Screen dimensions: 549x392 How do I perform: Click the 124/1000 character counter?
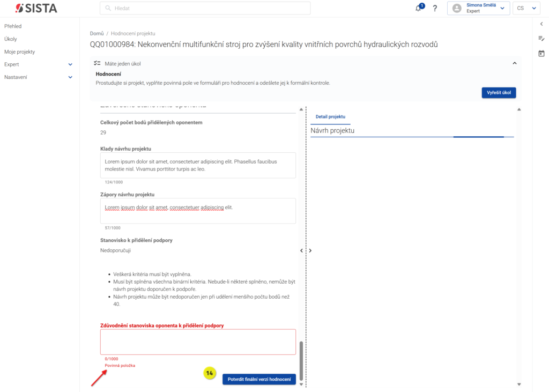(114, 182)
